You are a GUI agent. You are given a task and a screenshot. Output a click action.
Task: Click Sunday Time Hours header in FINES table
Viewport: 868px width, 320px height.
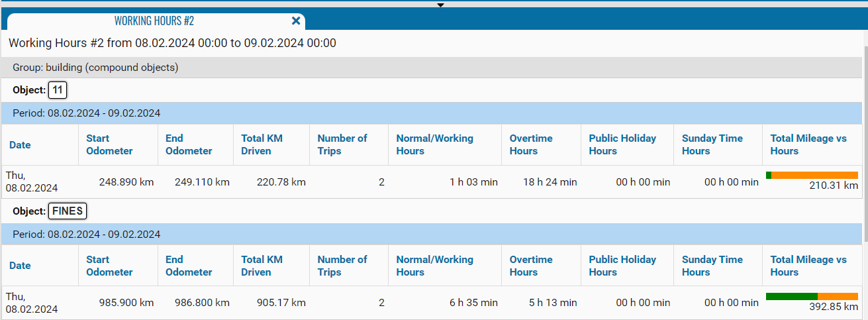[x=712, y=266]
